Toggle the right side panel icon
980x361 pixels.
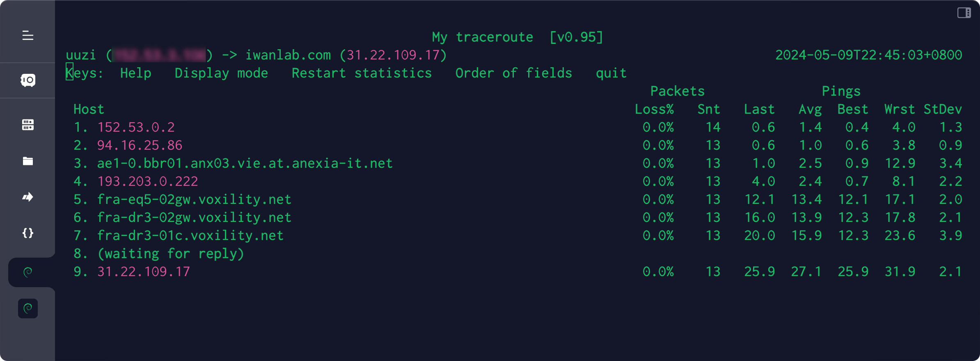coord(964,13)
